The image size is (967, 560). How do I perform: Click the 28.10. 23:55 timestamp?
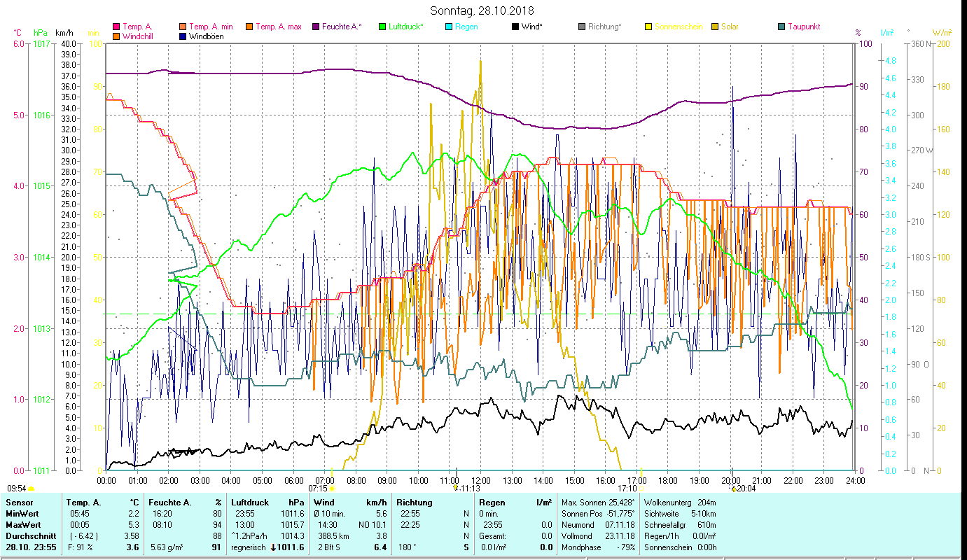(x=31, y=547)
